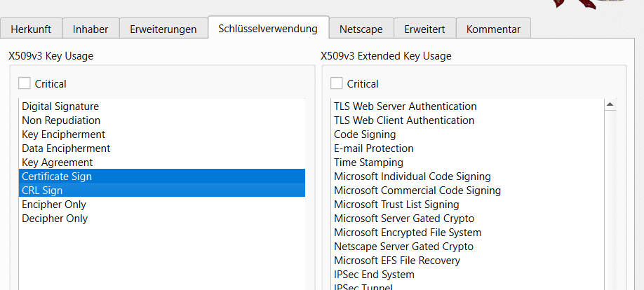644x290 pixels.
Task: Select Non Repudiation key usage
Action: [x=162, y=120]
